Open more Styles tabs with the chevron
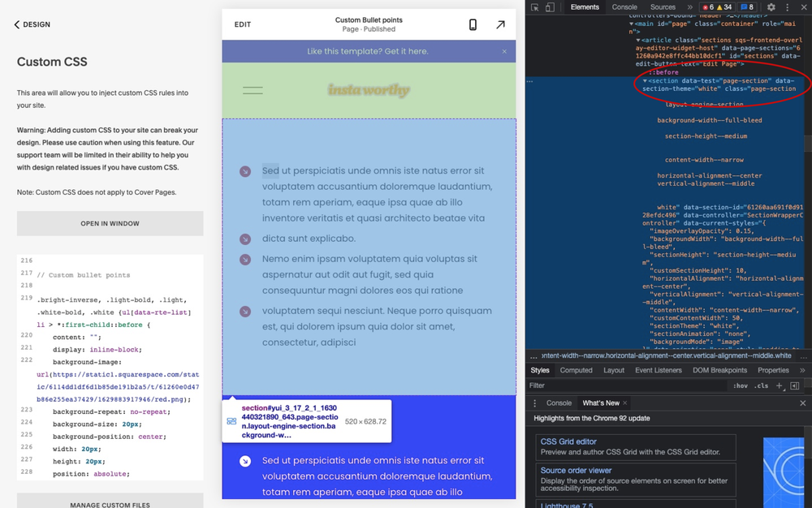Image resolution: width=812 pixels, height=508 pixels. click(x=802, y=370)
